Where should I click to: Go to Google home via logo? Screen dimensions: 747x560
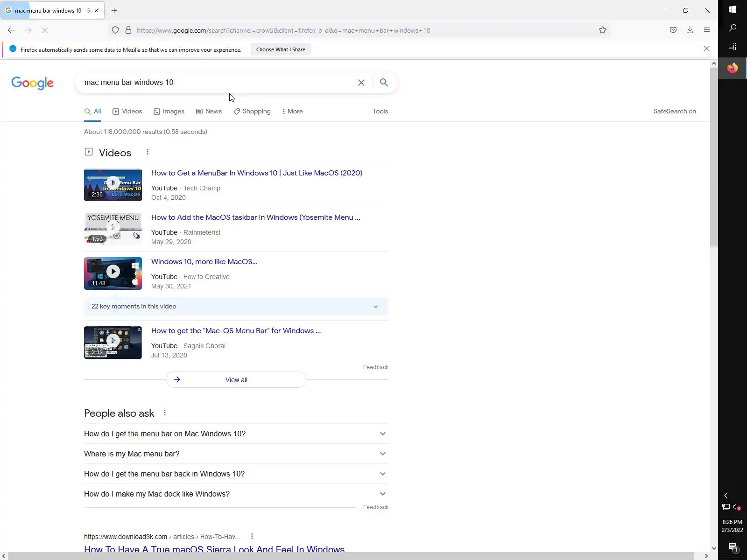33,83
